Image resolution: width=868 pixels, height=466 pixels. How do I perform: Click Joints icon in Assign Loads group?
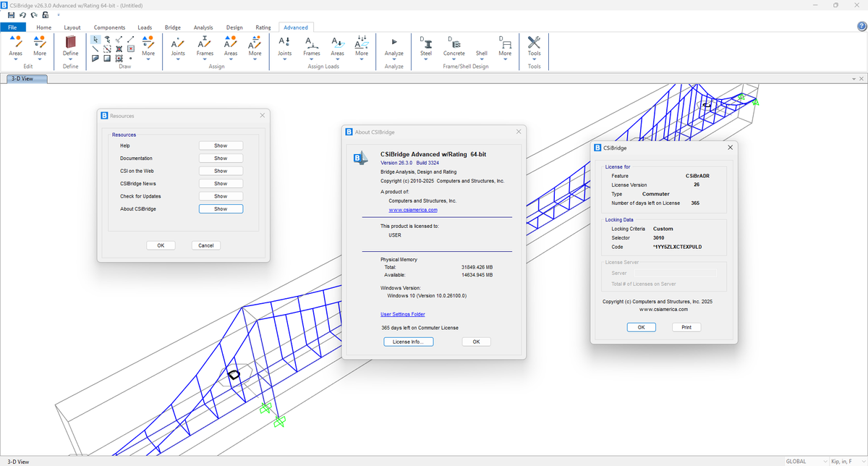click(285, 41)
